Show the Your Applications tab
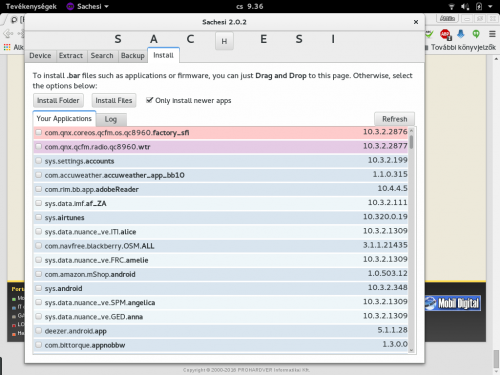Viewport: 500px width, 375px height. tap(64, 119)
